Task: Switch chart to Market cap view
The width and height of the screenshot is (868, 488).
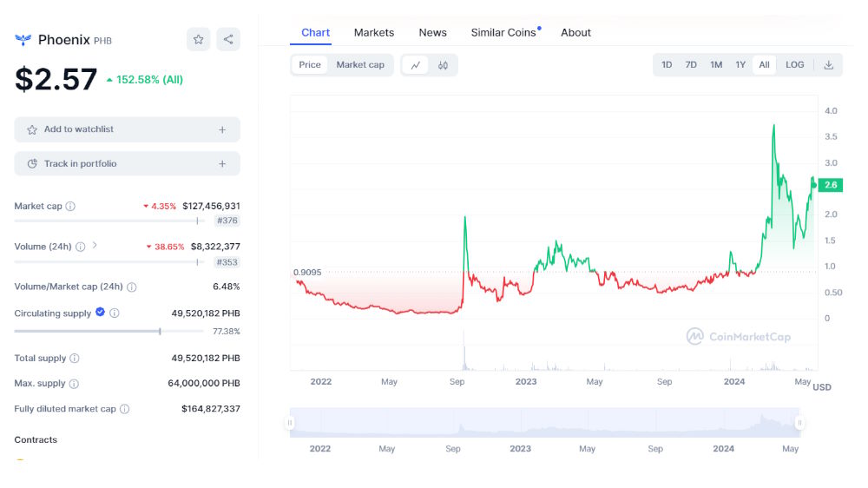Action: pyautogui.click(x=360, y=65)
